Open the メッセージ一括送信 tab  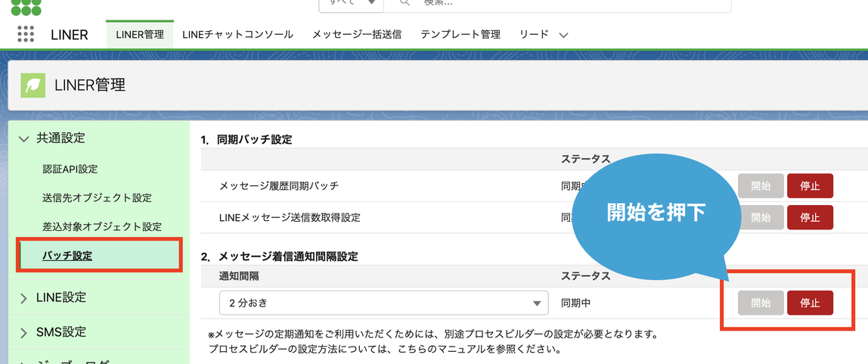coord(357,34)
